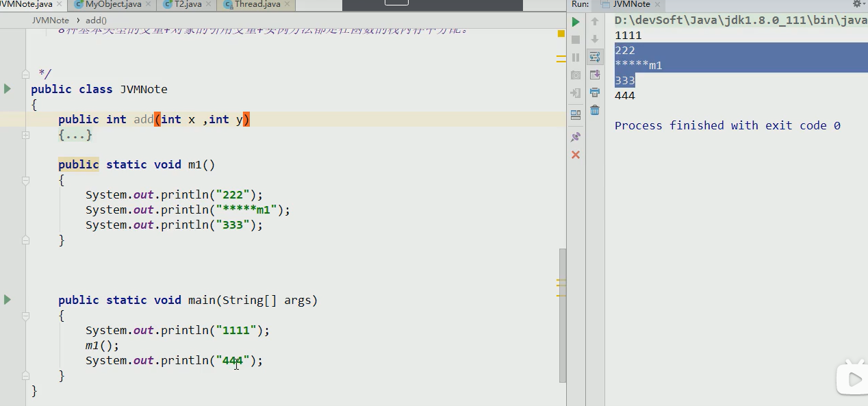This screenshot has width=868, height=406.
Task: Toggle Scroll to the End of console
Action: (595, 75)
